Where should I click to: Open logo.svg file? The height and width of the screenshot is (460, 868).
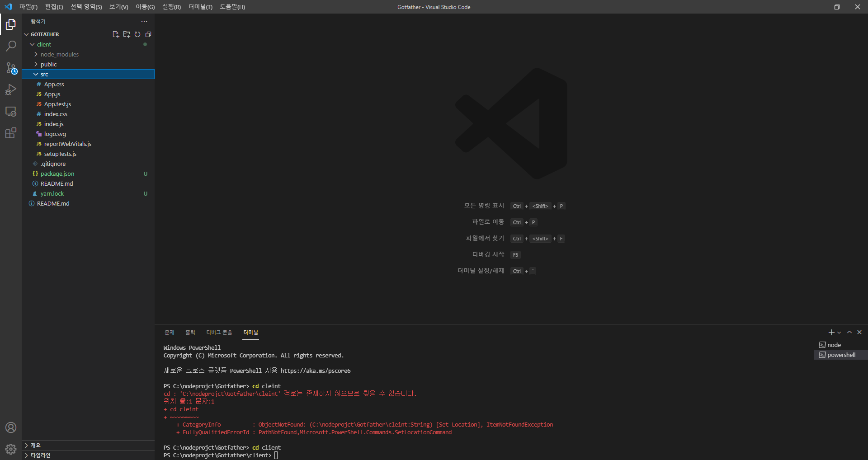pos(88,134)
